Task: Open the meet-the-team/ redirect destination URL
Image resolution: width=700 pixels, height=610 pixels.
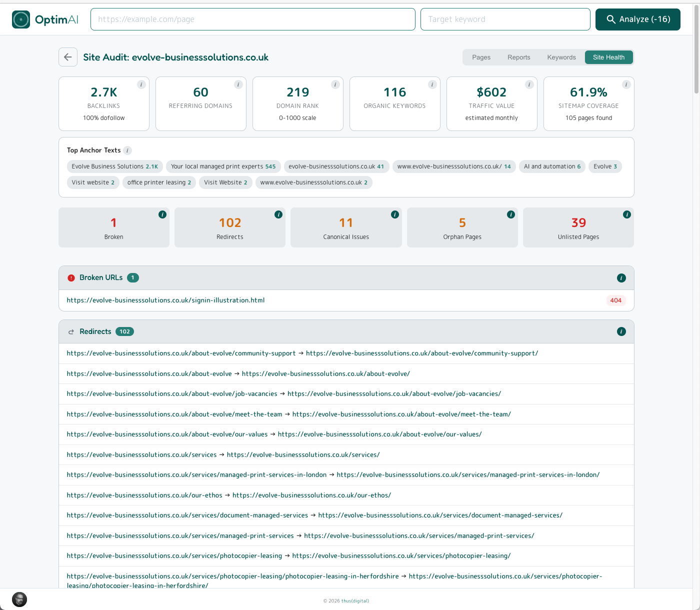Action: [x=401, y=414]
